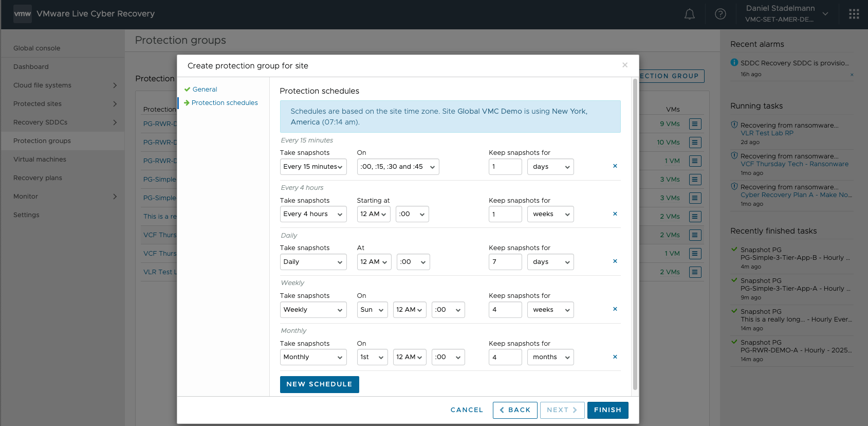The height and width of the screenshot is (426, 868).
Task: Open the apps grid icon
Action: [854, 14]
